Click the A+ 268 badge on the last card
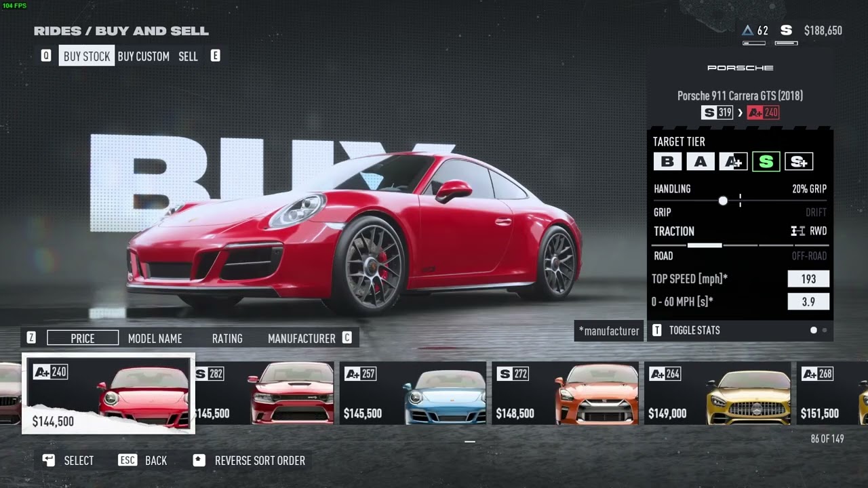The image size is (868, 488). 817,373
